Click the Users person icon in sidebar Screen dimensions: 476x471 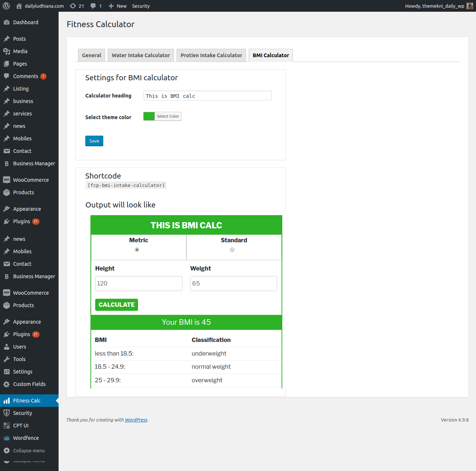pos(7,347)
